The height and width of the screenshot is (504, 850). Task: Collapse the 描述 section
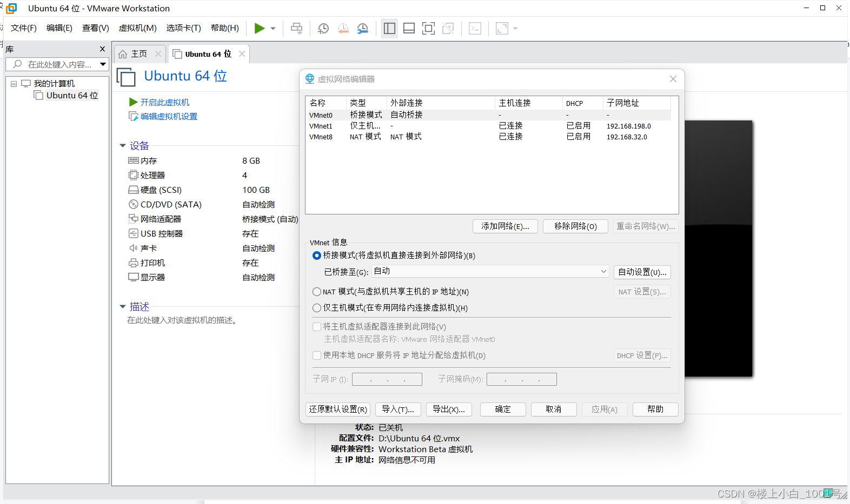[123, 307]
